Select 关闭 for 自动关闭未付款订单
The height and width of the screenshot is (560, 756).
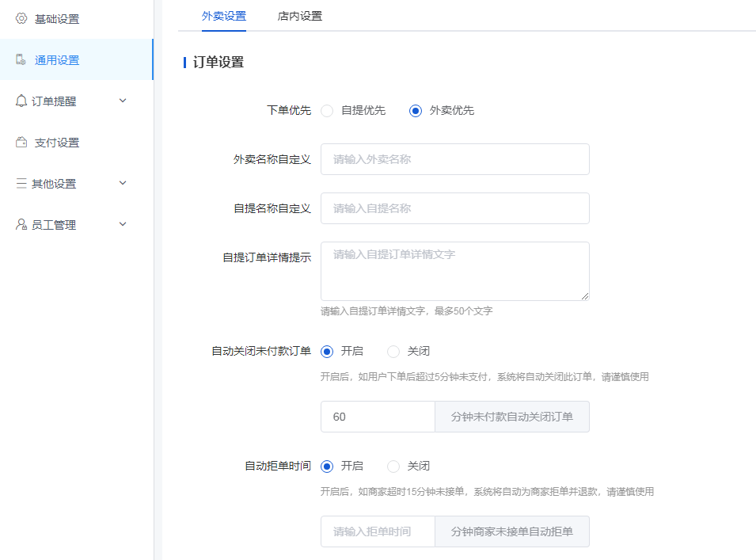pos(393,352)
